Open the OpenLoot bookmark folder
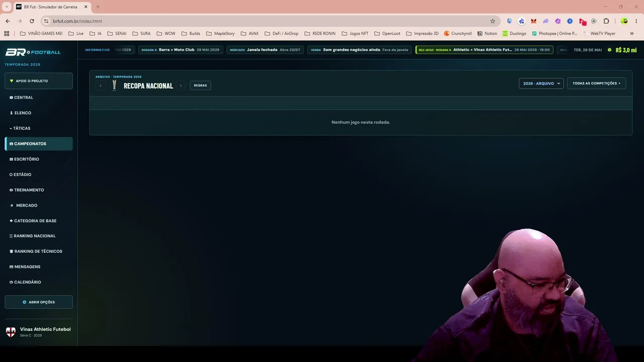The height and width of the screenshot is (362, 644). [x=387, y=34]
